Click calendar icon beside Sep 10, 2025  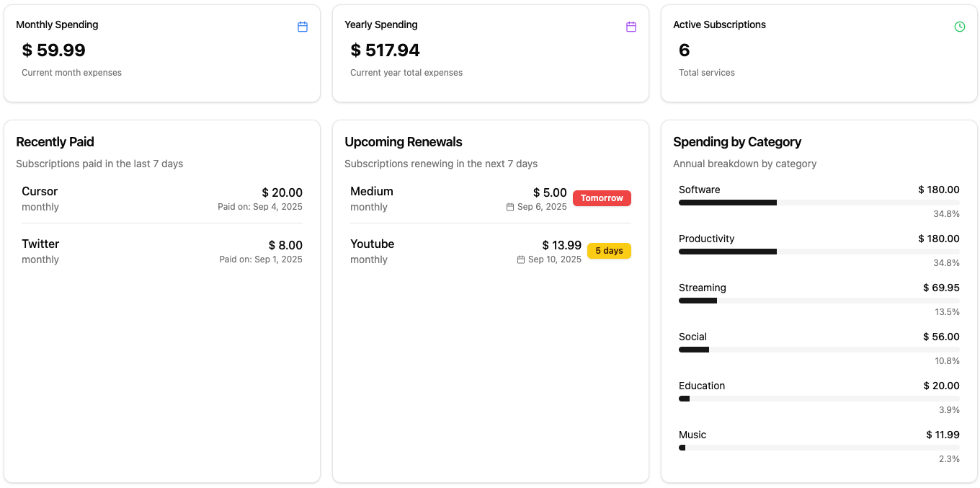coord(521,259)
